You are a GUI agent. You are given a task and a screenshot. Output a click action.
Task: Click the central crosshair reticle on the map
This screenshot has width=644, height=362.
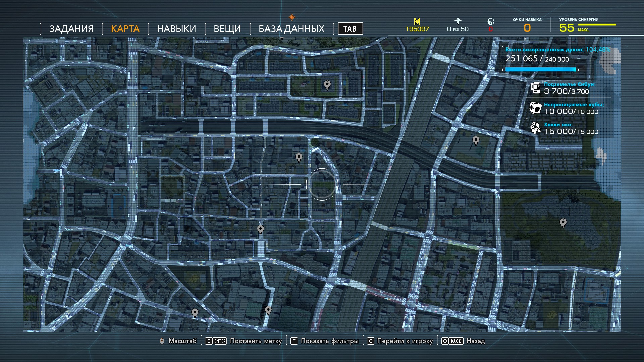(322, 184)
